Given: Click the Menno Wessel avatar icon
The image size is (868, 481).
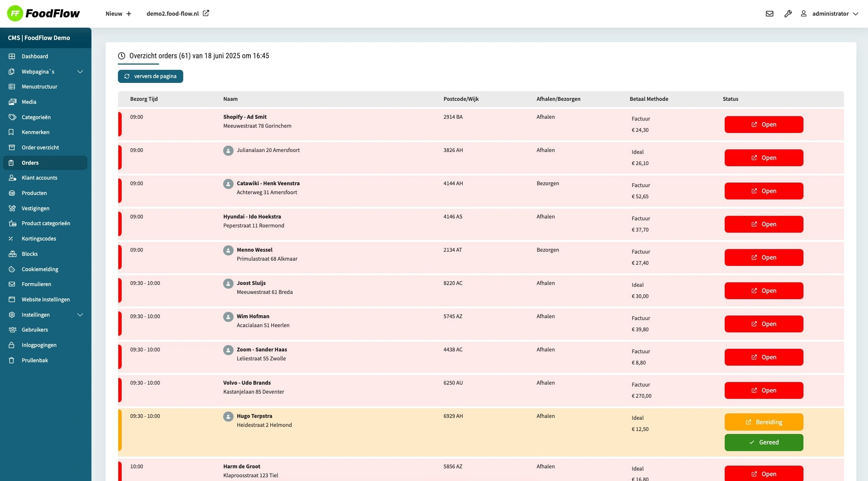Looking at the screenshot, I should pos(228,250).
